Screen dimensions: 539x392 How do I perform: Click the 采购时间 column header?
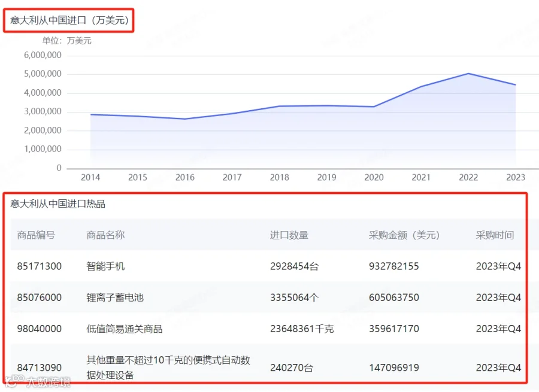[495, 235]
